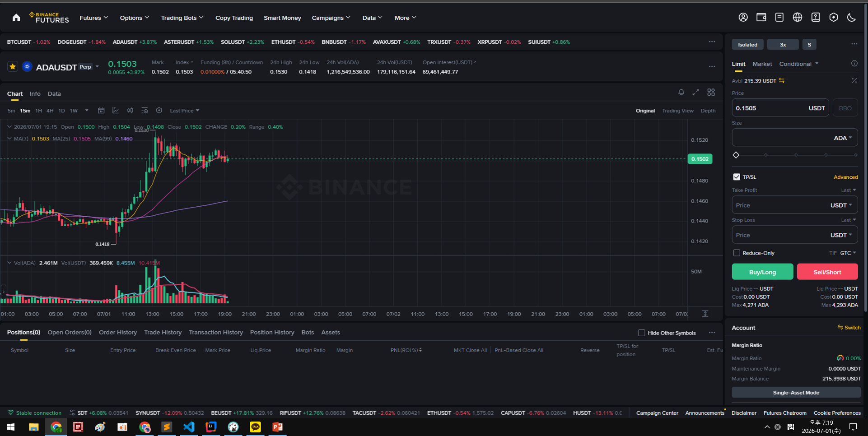Open more time intervals dropdown arrow
Screen dimensions: 868x436
tap(87, 111)
